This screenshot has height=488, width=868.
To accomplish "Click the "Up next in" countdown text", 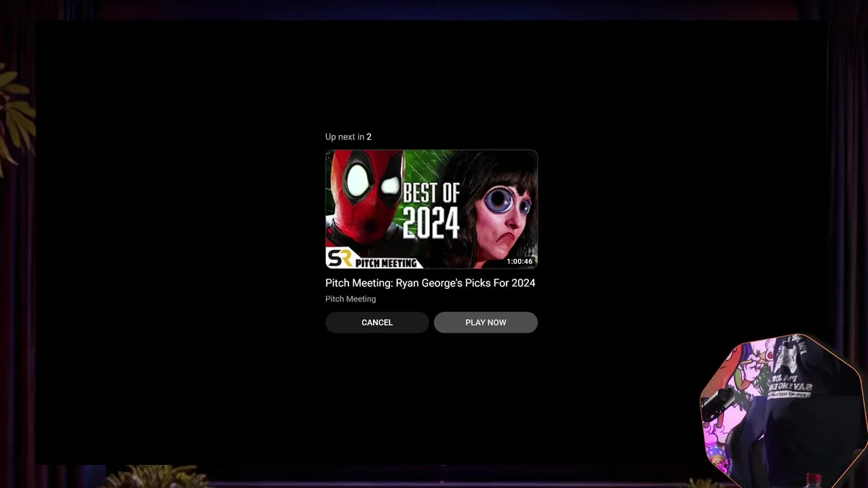I will pos(349,137).
